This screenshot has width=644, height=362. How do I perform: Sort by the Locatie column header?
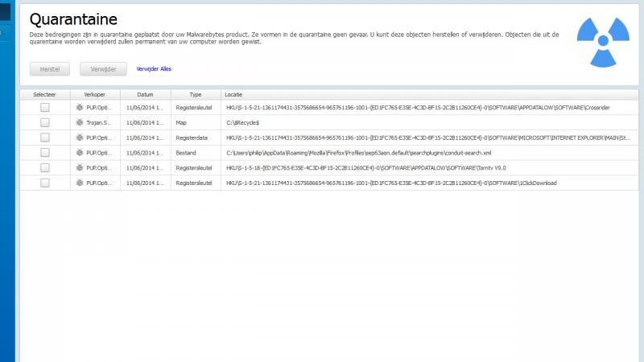pos(430,94)
